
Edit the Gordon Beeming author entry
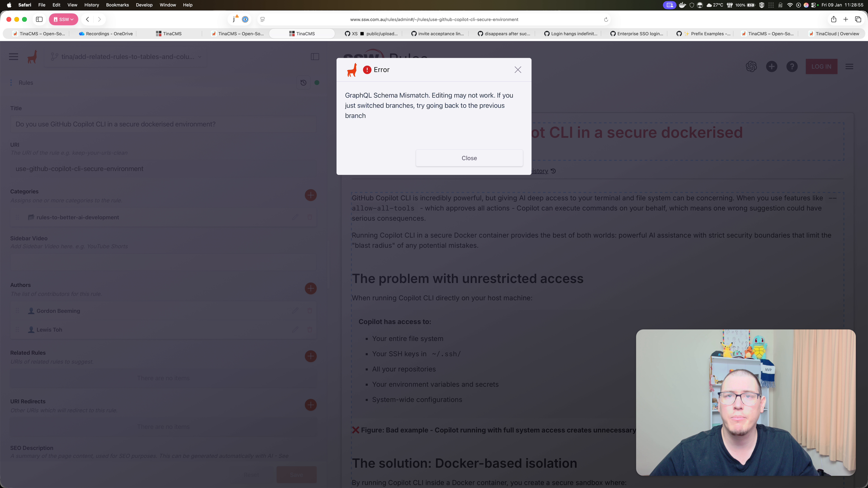(295, 310)
